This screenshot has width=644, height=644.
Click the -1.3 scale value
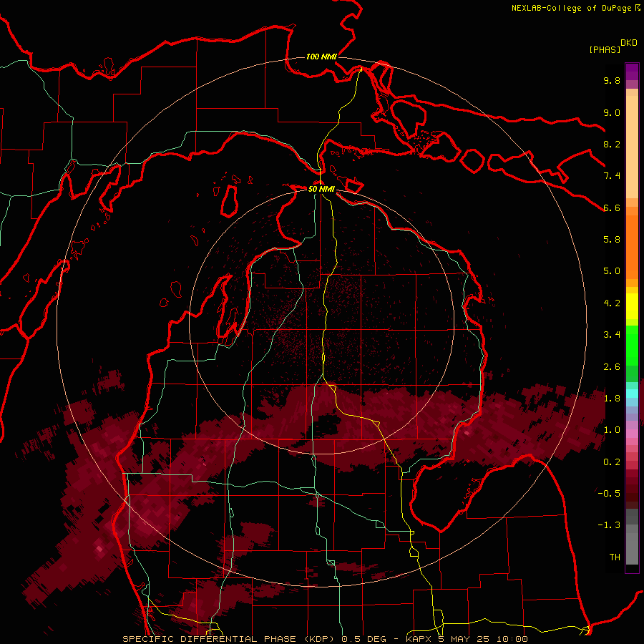[609, 525]
